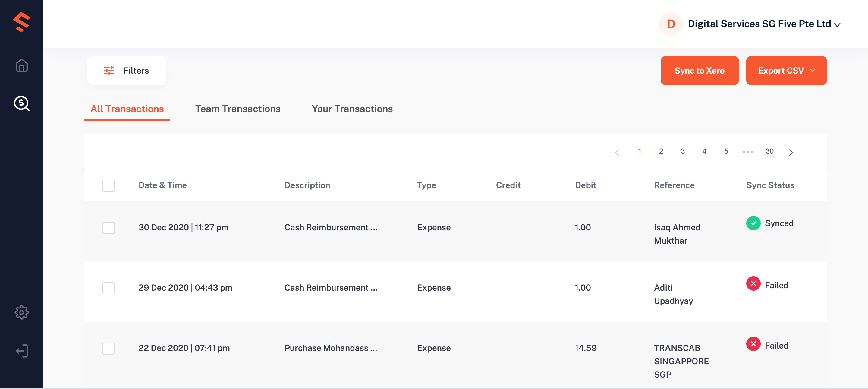Image resolution: width=868 pixels, height=389 pixels.
Task: Switch to Team Transactions tab
Action: coord(238,108)
